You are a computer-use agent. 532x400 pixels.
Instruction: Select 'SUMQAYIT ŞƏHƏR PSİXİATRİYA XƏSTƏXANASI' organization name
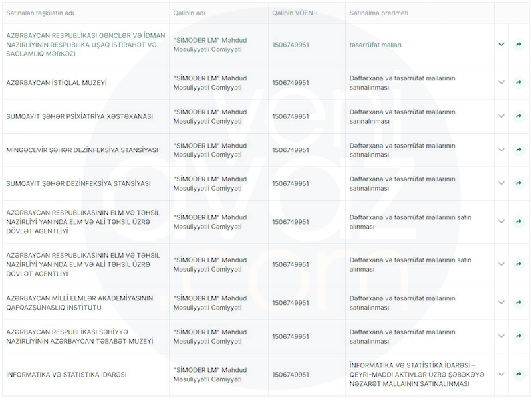coord(79,116)
